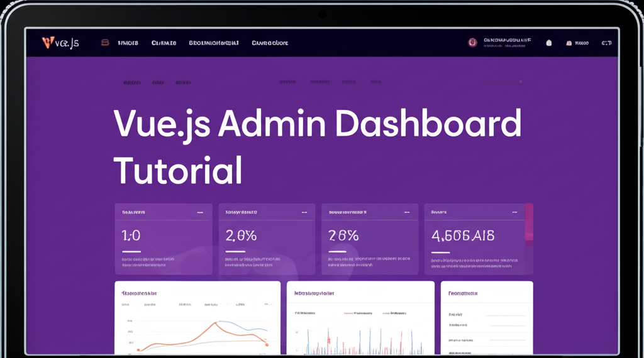Click the Vue.js Admin Dashboard Tutorial headline

point(317,146)
